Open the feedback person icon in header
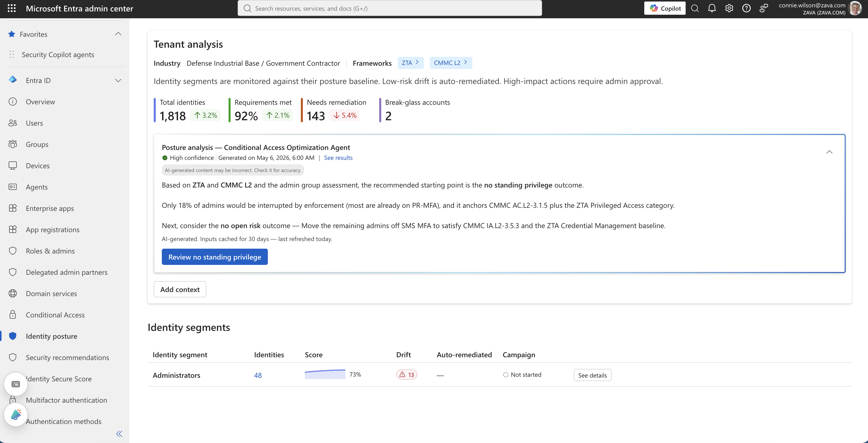The height and width of the screenshot is (443, 868). point(763,8)
